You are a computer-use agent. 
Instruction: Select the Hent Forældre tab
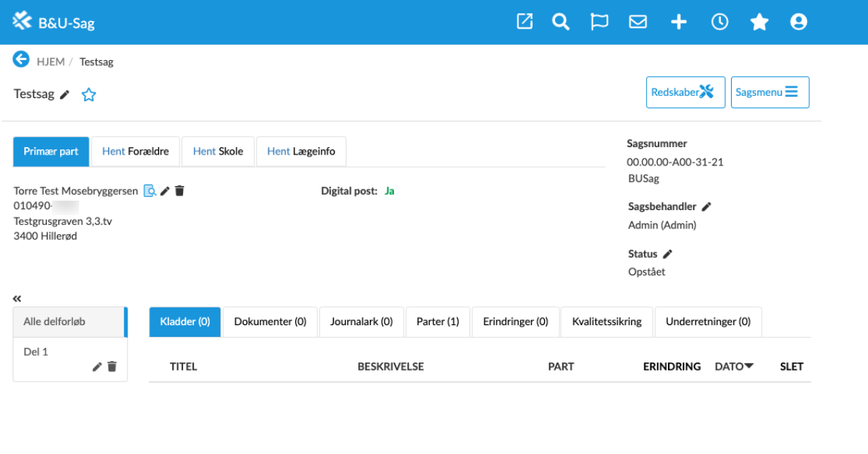tap(136, 152)
